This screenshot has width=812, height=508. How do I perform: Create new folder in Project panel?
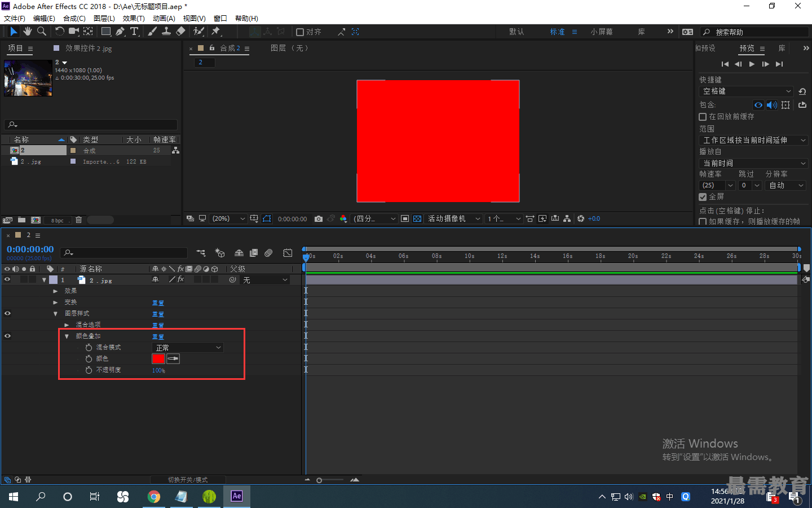(x=21, y=220)
